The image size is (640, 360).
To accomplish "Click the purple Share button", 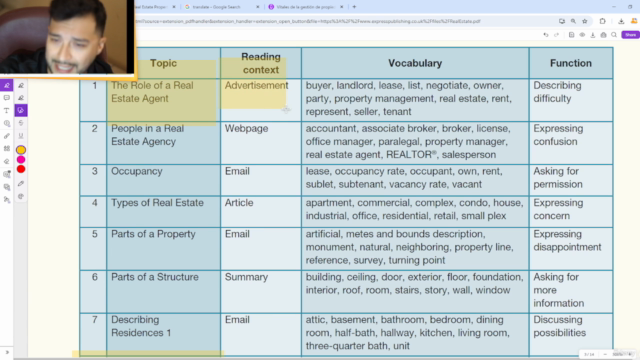I will point(631,35).
